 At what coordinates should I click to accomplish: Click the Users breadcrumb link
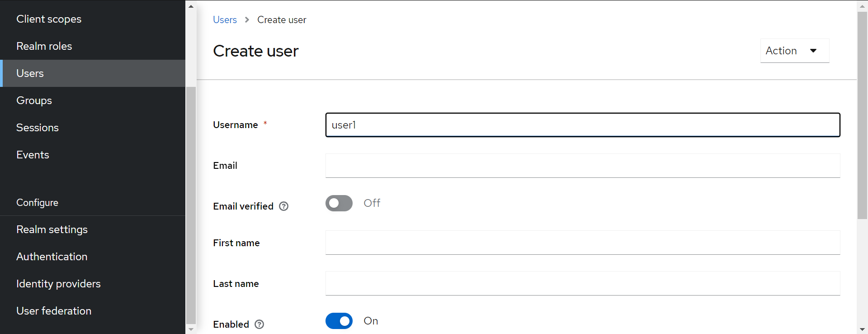[225, 20]
